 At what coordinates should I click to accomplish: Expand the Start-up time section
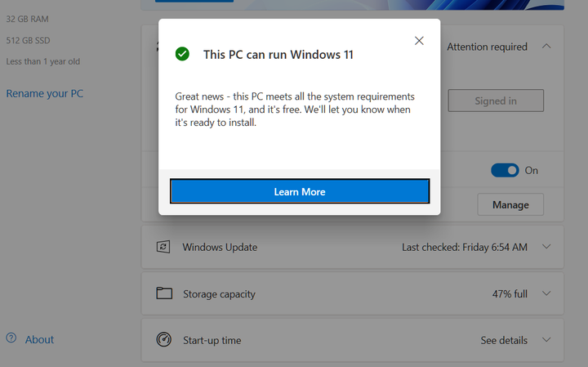(x=546, y=339)
